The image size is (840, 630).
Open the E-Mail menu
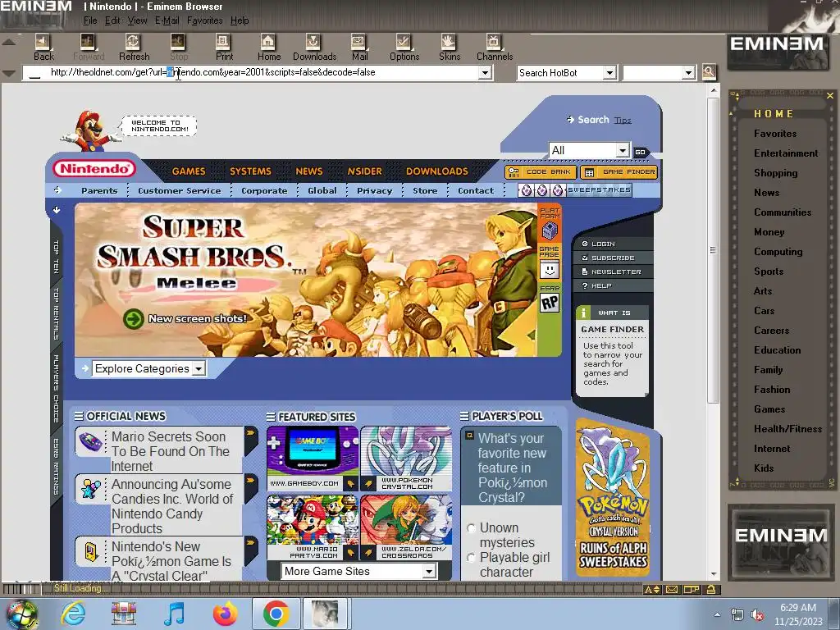pyautogui.click(x=167, y=21)
